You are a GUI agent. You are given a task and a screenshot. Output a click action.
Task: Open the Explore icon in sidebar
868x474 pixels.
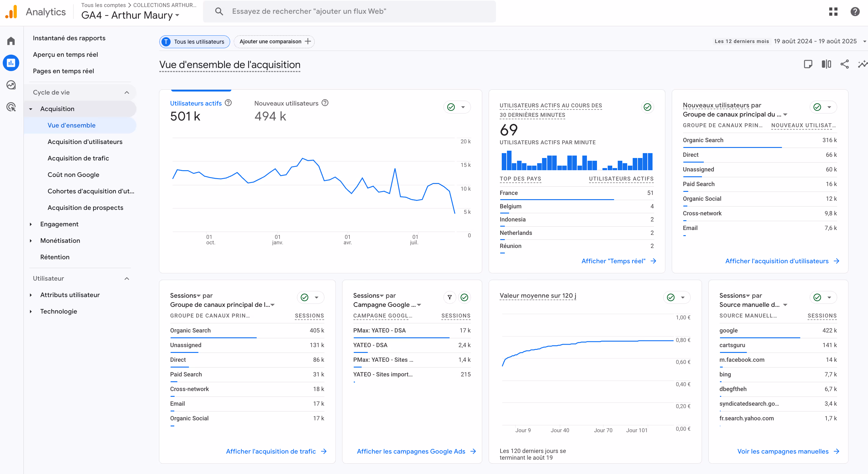coord(11,85)
